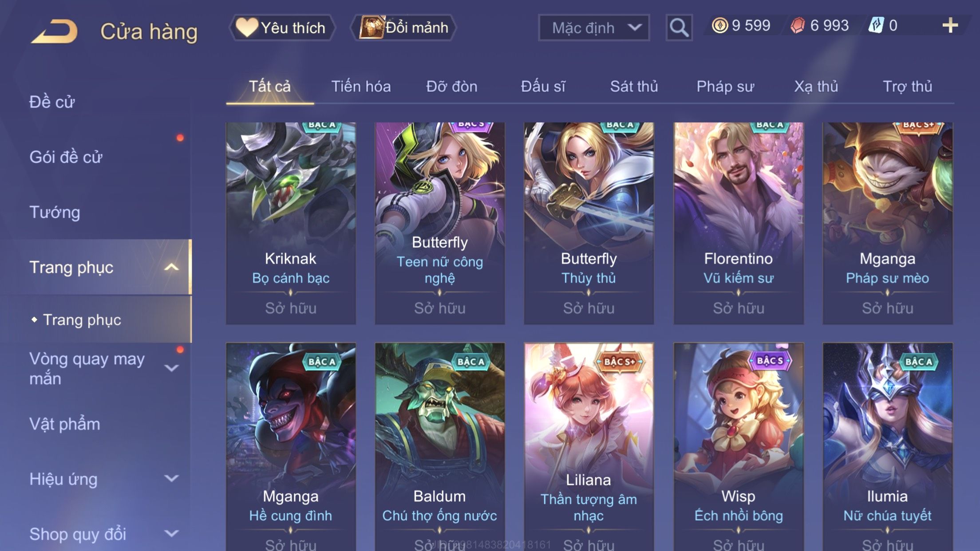Tap the gold coin currency icon

pyautogui.click(x=719, y=25)
